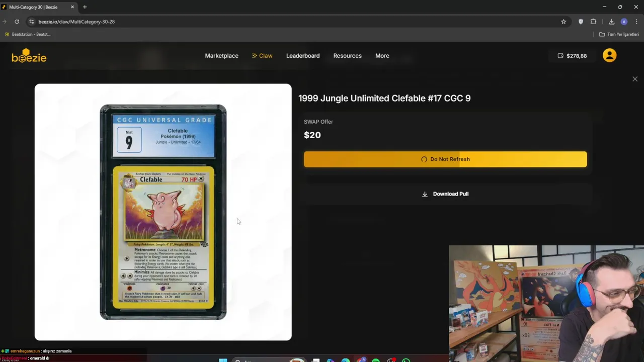Open the Leaderboard page
Viewport: 644px width, 362px height.
coord(303,56)
